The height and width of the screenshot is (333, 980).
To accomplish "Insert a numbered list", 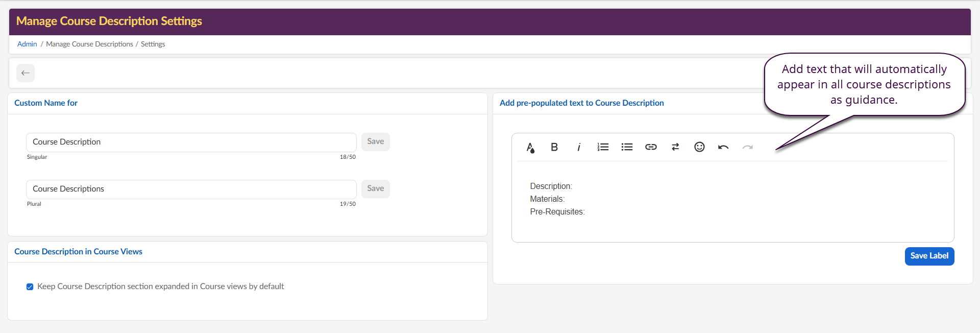I will pos(603,147).
